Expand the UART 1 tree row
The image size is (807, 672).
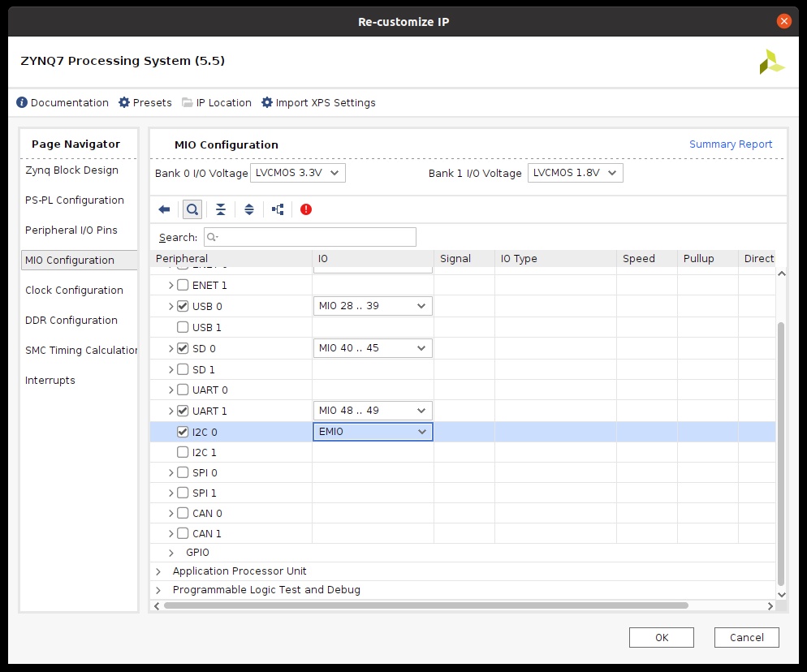(x=170, y=411)
